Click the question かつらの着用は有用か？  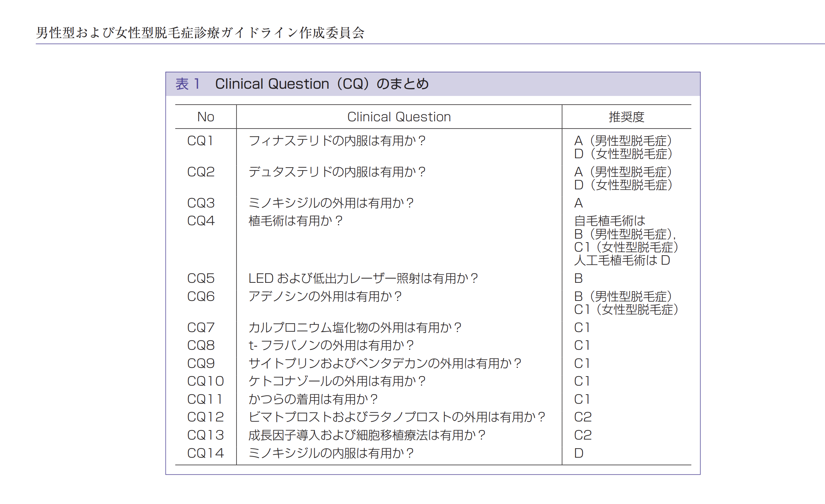313,399
